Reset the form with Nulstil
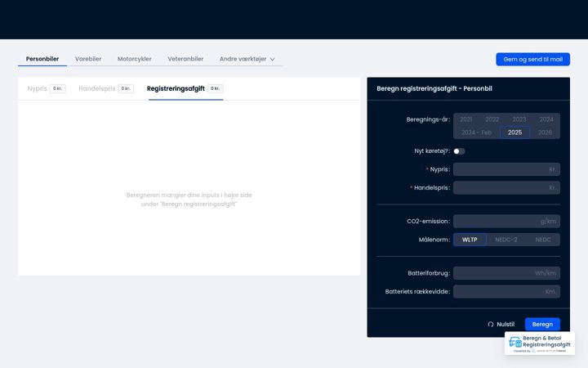588x368 pixels. coord(501,324)
